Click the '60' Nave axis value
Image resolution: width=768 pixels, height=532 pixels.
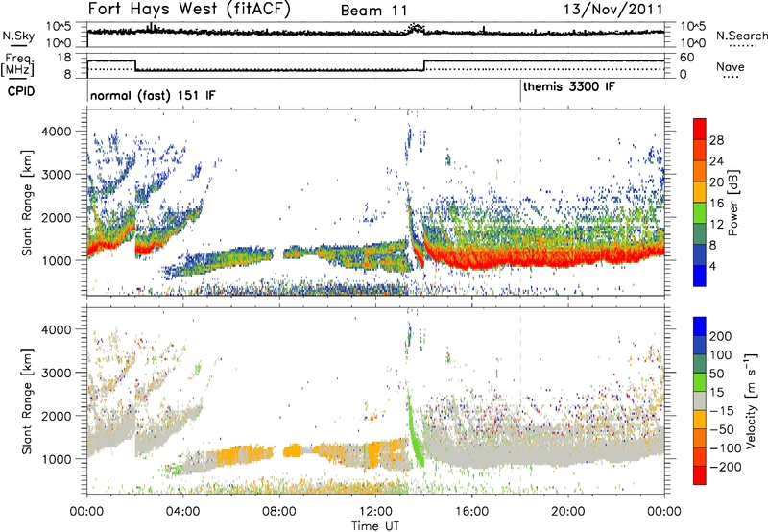pos(687,58)
